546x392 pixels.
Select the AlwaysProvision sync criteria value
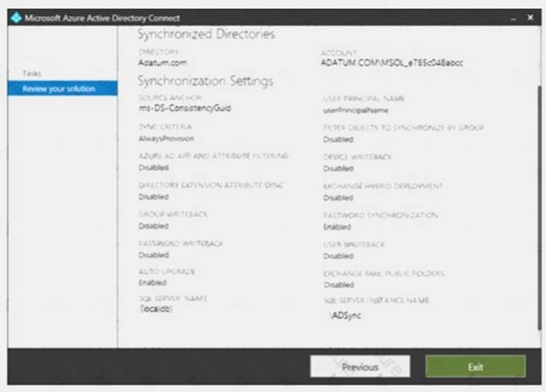166,139
